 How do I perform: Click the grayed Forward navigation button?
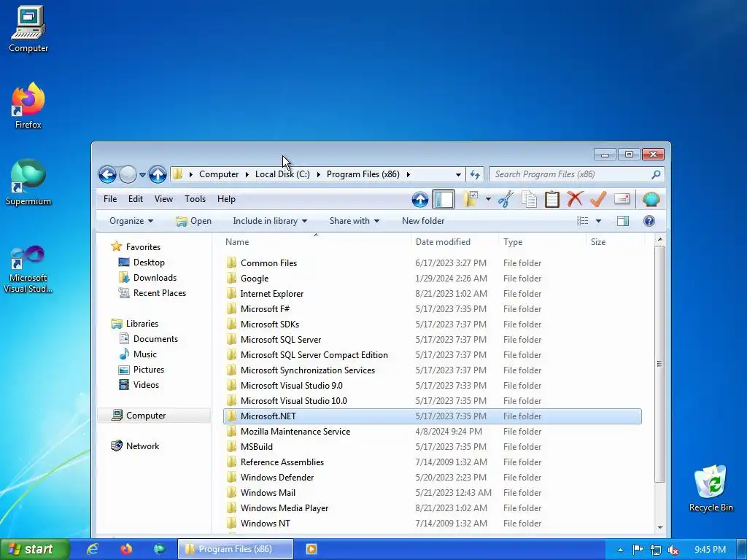coord(128,175)
